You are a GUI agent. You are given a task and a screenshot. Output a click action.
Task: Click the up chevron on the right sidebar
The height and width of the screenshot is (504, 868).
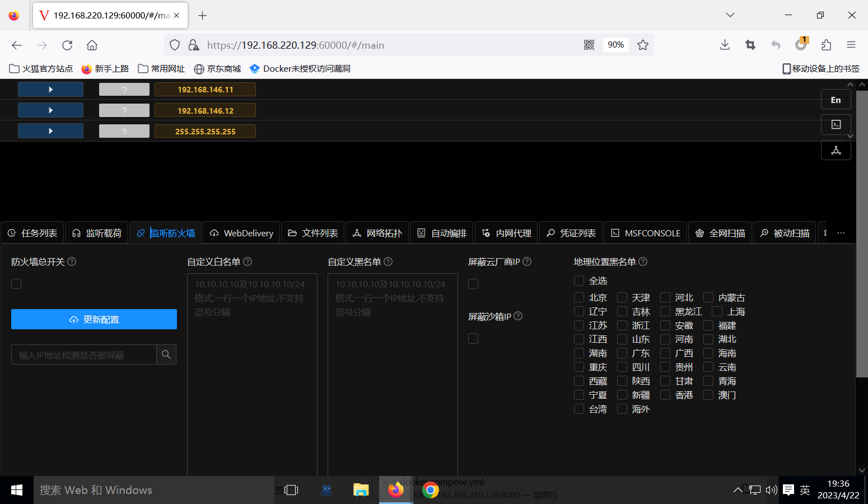click(851, 85)
